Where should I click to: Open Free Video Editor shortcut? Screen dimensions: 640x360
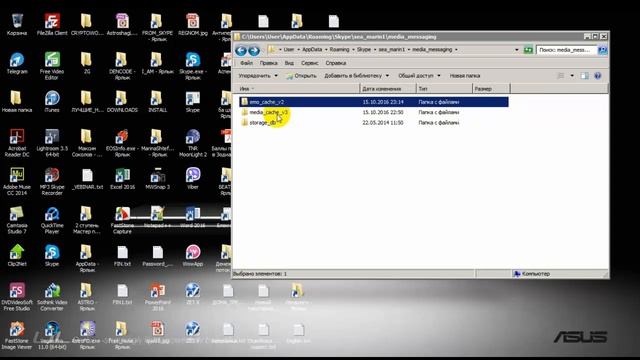(x=52, y=66)
